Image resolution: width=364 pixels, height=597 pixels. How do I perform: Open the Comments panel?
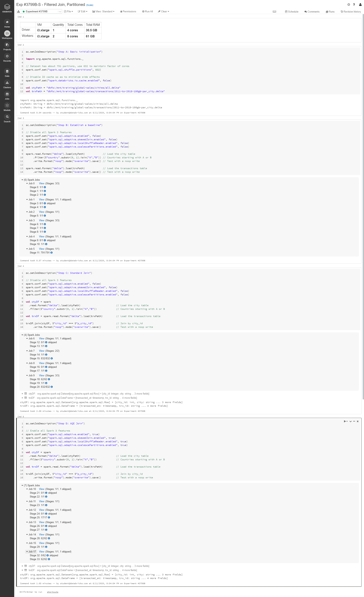point(312,12)
